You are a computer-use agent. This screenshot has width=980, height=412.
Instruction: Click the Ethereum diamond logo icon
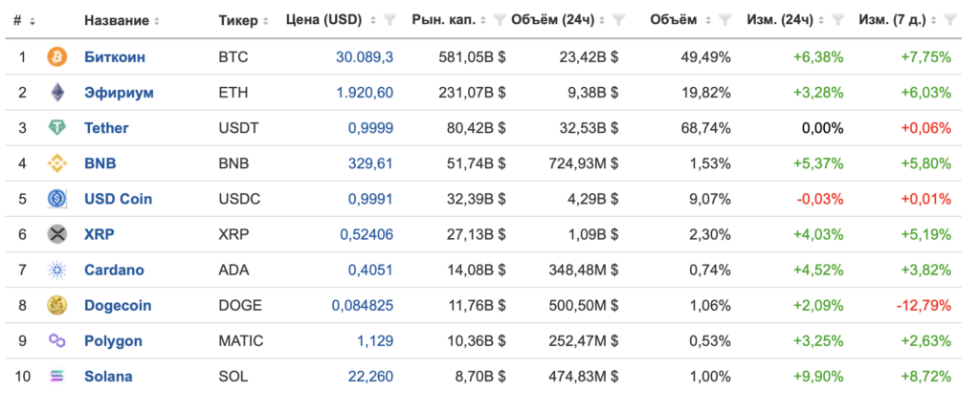tap(56, 93)
